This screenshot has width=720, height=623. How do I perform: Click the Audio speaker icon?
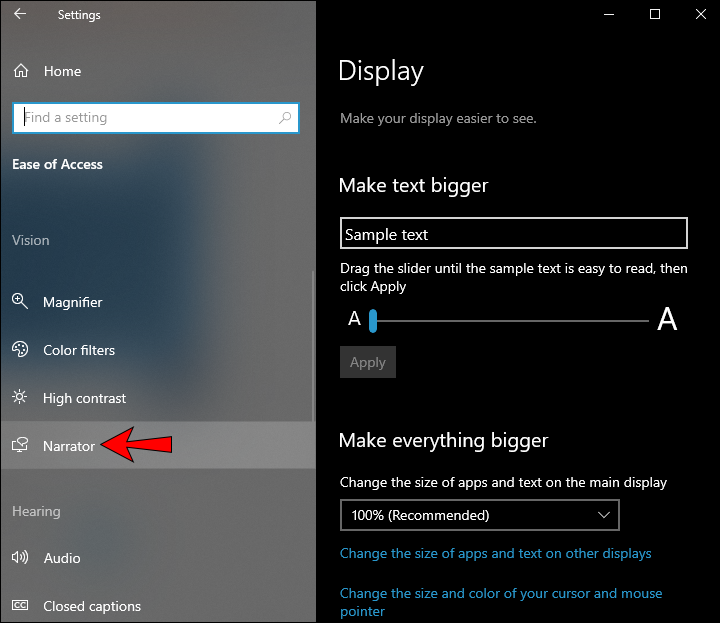pos(20,557)
